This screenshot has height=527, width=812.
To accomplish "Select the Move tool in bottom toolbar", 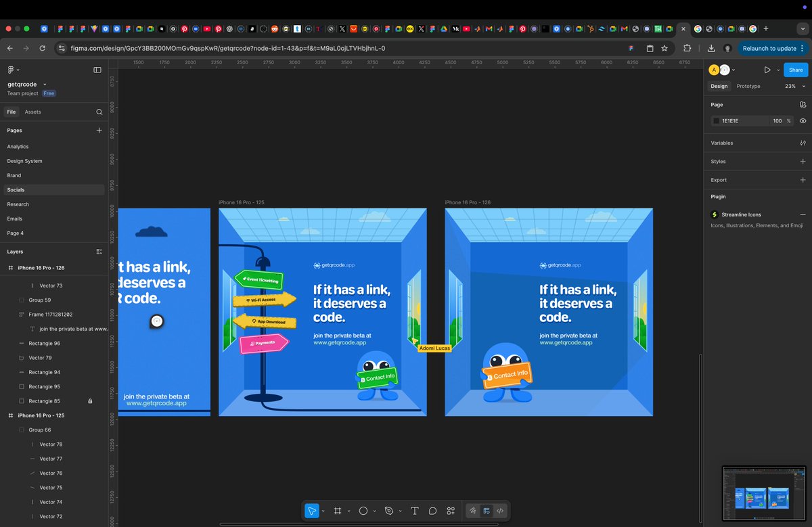I will click(311, 511).
